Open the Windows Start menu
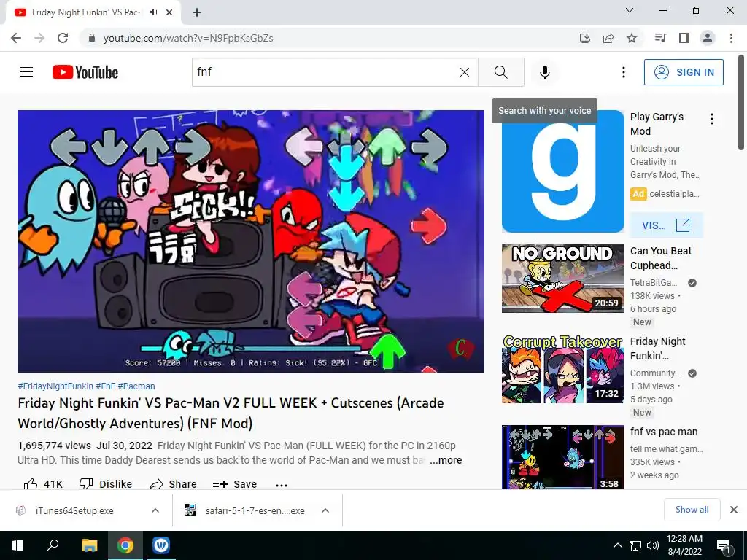 (18, 545)
